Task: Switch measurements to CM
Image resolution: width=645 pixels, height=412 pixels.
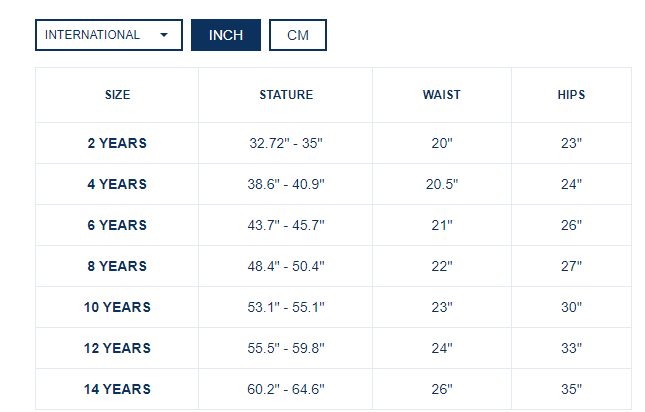Action: tap(298, 35)
